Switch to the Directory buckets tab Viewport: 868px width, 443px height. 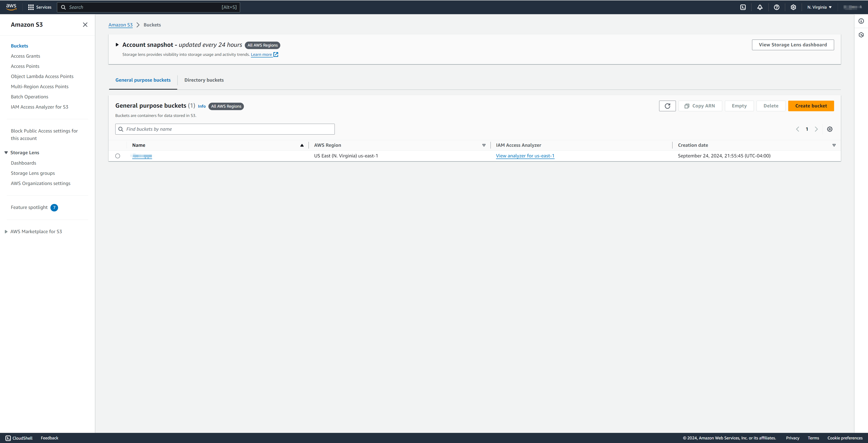pyautogui.click(x=204, y=80)
